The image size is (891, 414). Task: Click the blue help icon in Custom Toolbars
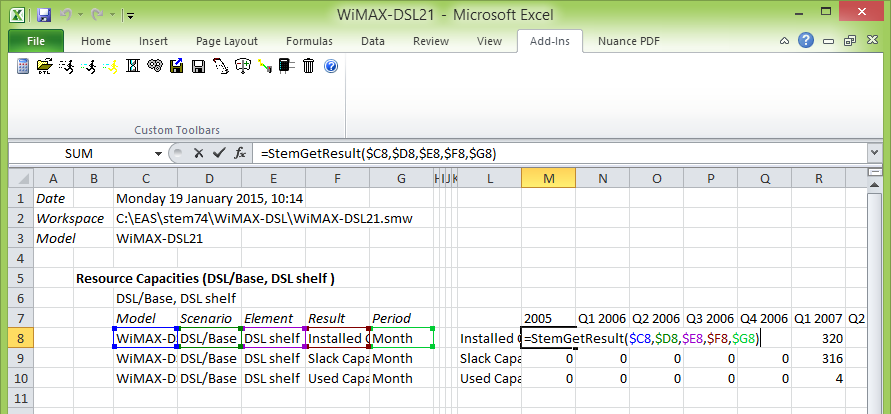click(x=331, y=66)
